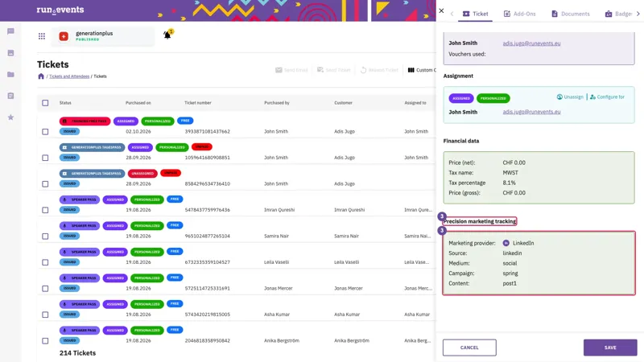Open the clipboard icon in left sidebar
Image resolution: width=644 pixels, height=362 pixels.
coord(10,96)
